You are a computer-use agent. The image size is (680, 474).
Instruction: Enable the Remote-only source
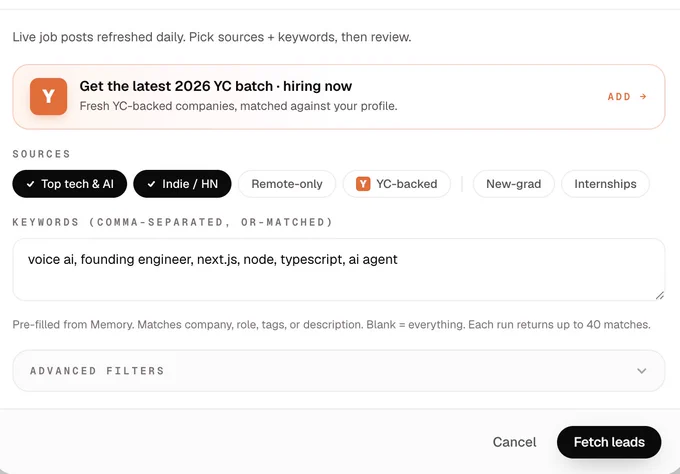point(287,184)
